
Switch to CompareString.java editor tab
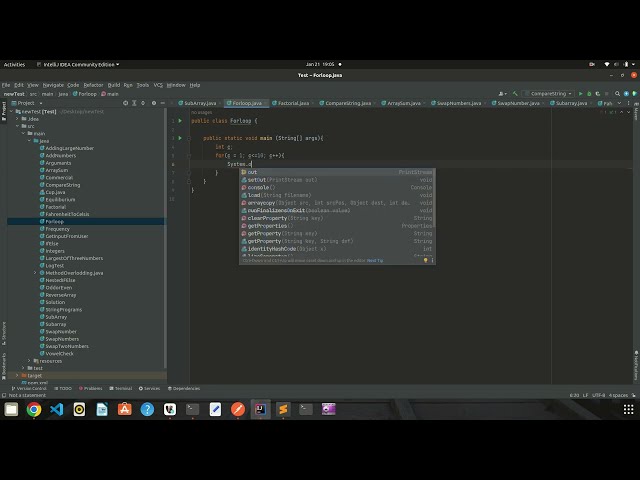pos(345,103)
